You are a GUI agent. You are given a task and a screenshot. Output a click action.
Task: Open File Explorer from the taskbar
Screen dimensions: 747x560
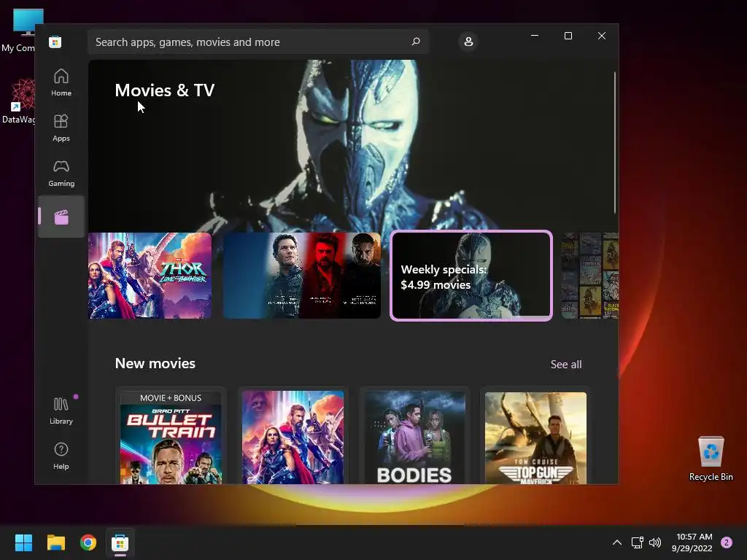pos(55,542)
